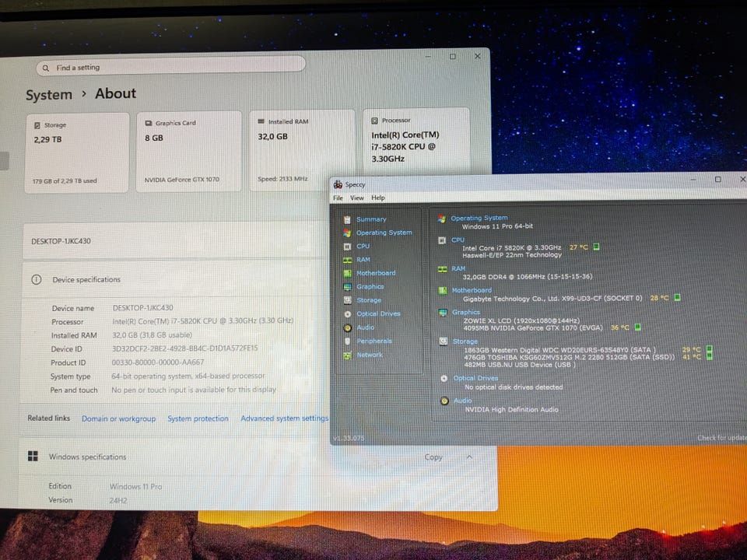The height and width of the screenshot is (560, 747).
Task: Click the Gigabyte X99-UD3-CF motherboard text
Action: (x=552, y=299)
